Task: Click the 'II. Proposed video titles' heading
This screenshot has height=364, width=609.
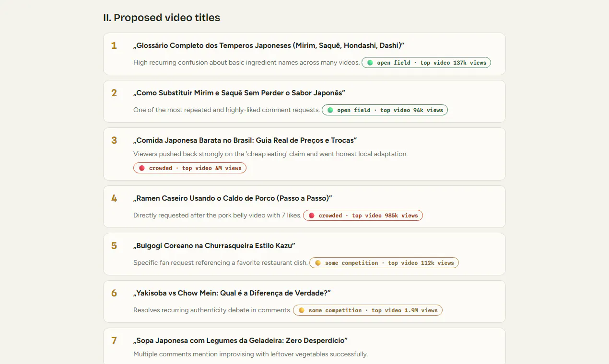Action: pyautogui.click(x=162, y=18)
